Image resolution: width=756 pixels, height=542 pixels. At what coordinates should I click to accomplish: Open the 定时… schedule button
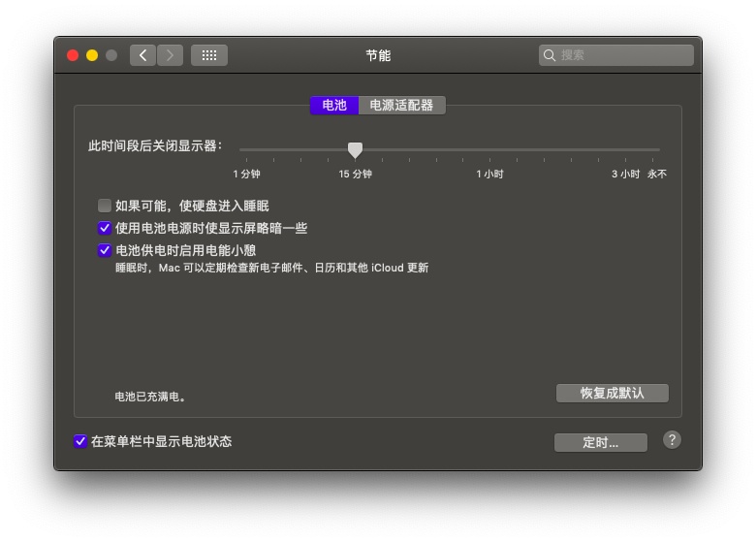point(601,442)
